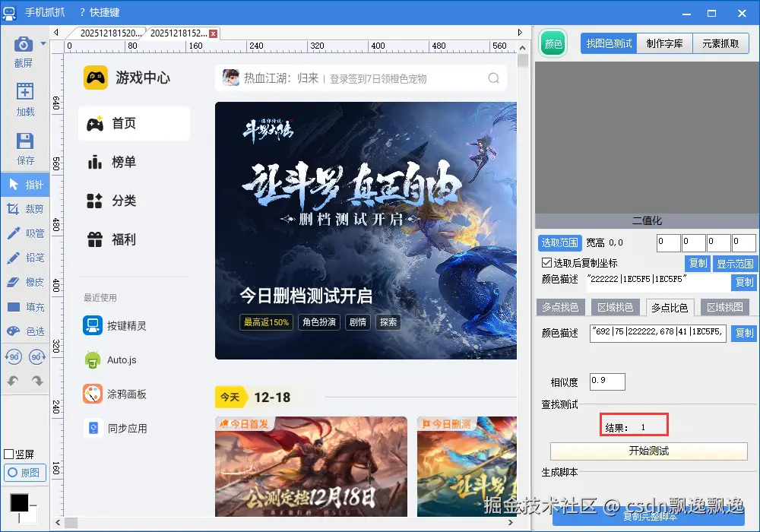
Task: Click the 按键精灵 app icon
Action: tap(93, 325)
